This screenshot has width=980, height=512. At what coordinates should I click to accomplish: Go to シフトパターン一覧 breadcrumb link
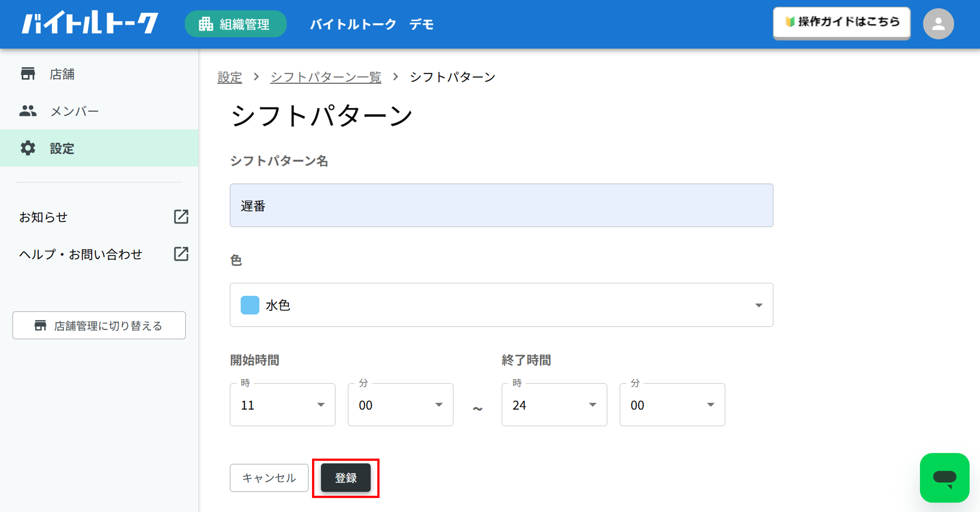tap(326, 77)
